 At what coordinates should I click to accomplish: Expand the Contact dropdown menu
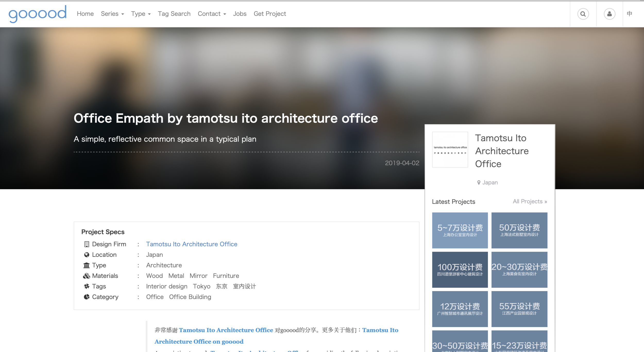point(212,14)
